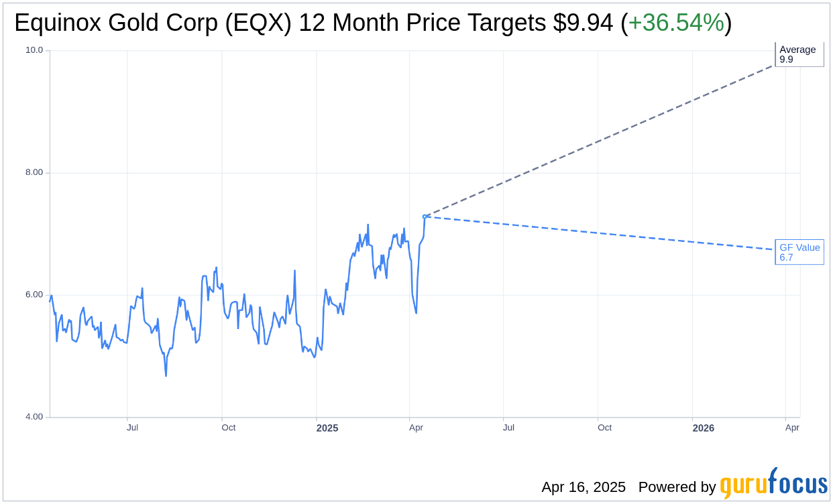Click the green +36.54% percentage text

coord(676,23)
